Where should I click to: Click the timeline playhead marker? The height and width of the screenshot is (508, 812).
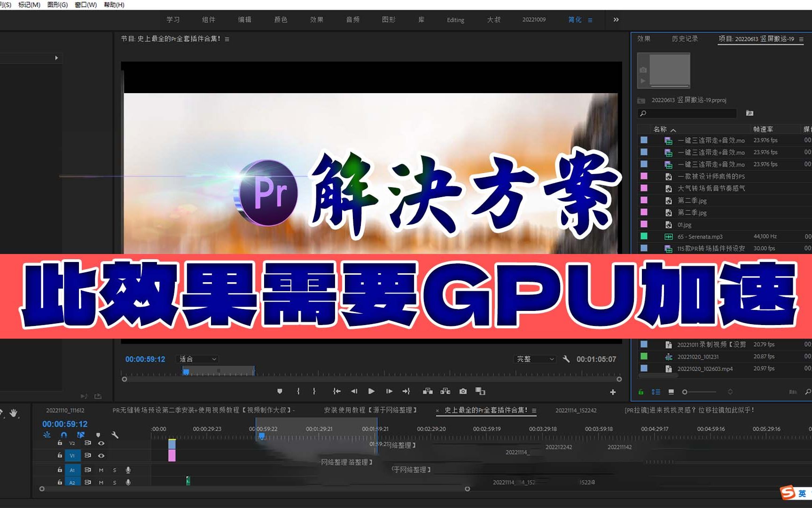click(x=262, y=436)
